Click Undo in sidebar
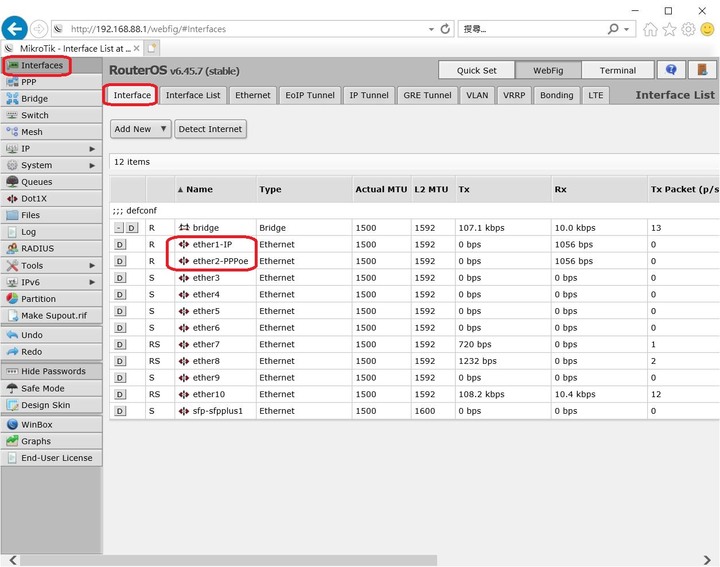Viewport: 720px width, 567px height. 51,335
